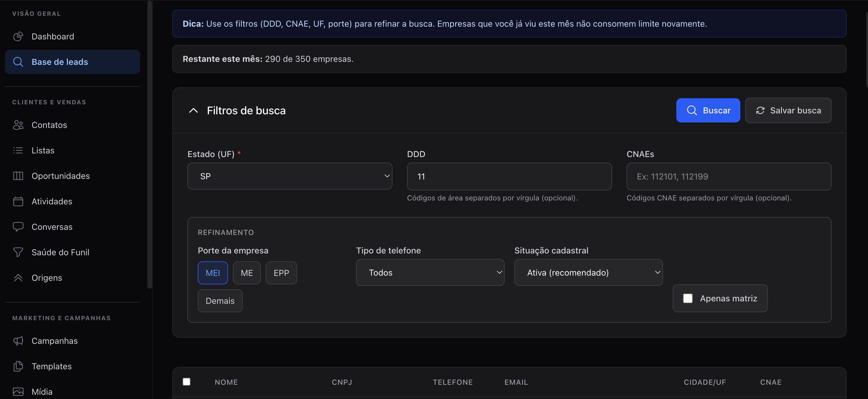Open Listas in the sidebar

72,150
